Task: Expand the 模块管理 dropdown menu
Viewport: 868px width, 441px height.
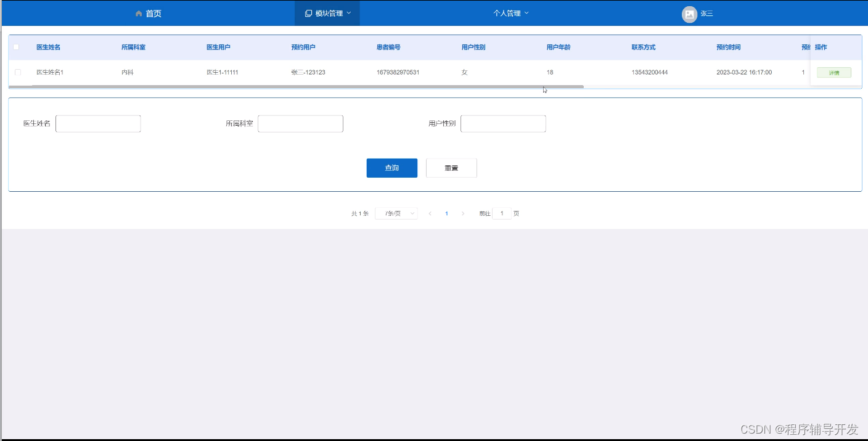Action: pyautogui.click(x=327, y=13)
